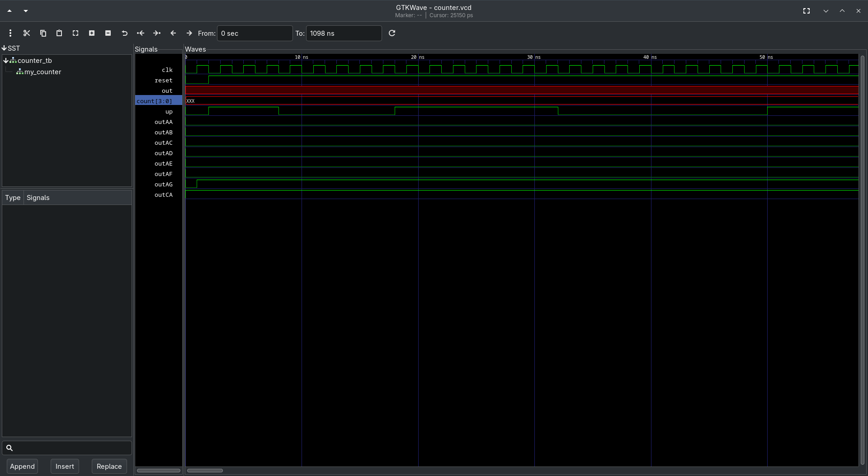This screenshot has height=476, width=868.
Task: Select the outCA signal name
Action: tap(163, 195)
